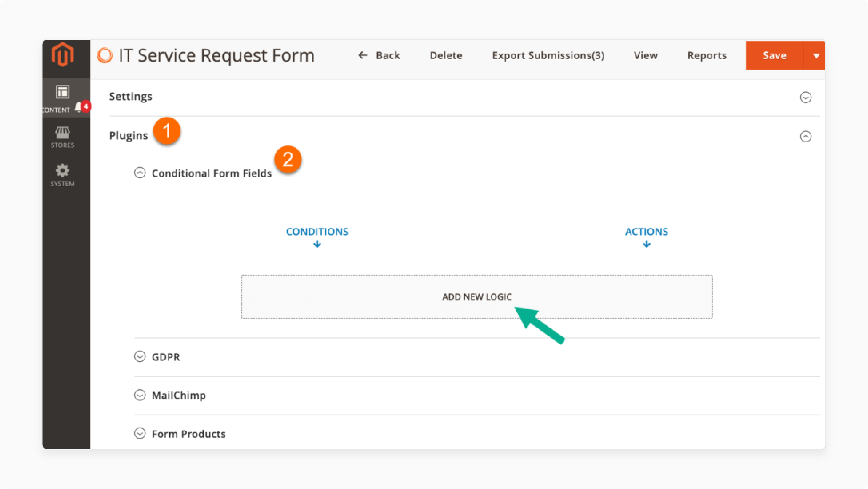Click the Plugins section title
This screenshot has width=868, height=489.
click(x=128, y=135)
